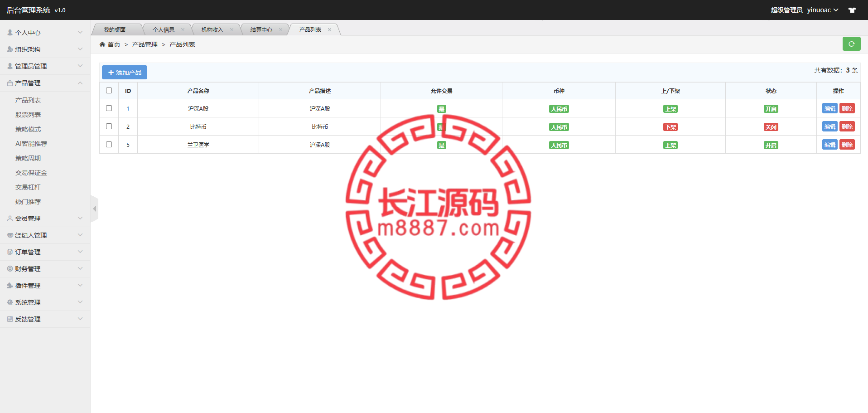The image size is (868, 413).
Task: Open 交易杠杆 in the sidebar
Action: [x=28, y=187]
